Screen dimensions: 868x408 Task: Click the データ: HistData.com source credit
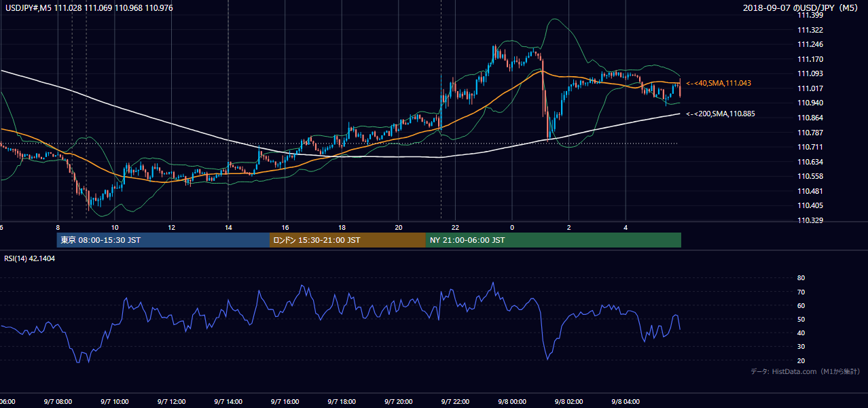pos(806,371)
